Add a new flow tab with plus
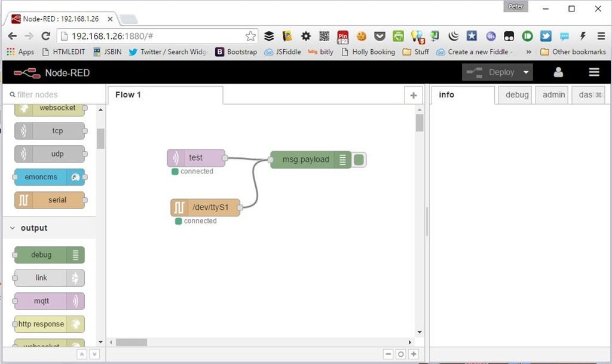The height and width of the screenshot is (364, 612). pyautogui.click(x=413, y=95)
